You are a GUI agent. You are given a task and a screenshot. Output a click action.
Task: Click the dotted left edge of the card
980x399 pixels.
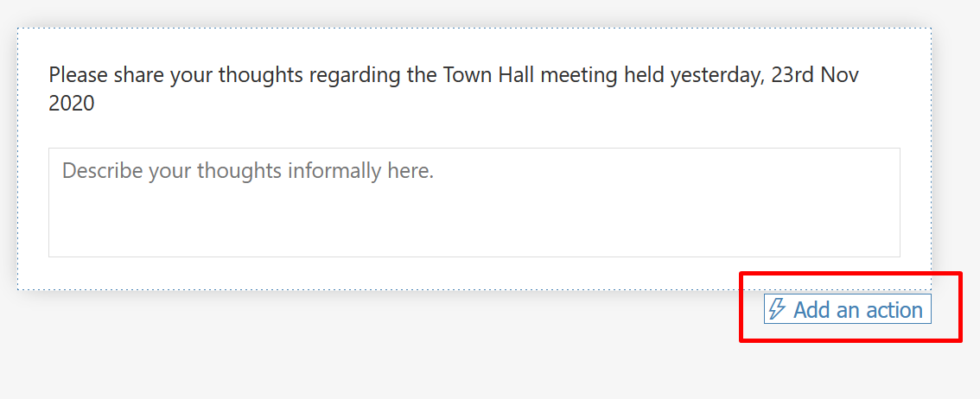click(x=17, y=159)
